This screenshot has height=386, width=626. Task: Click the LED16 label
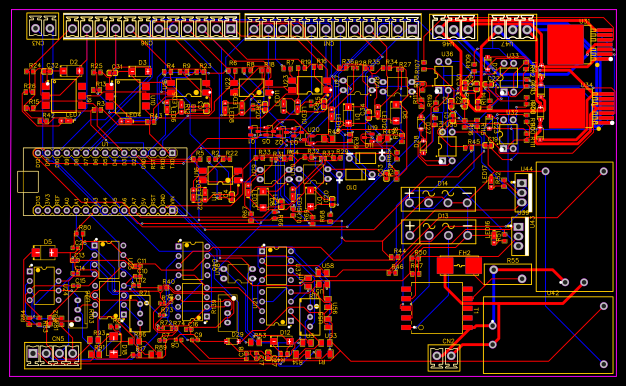[x=487, y=229]
